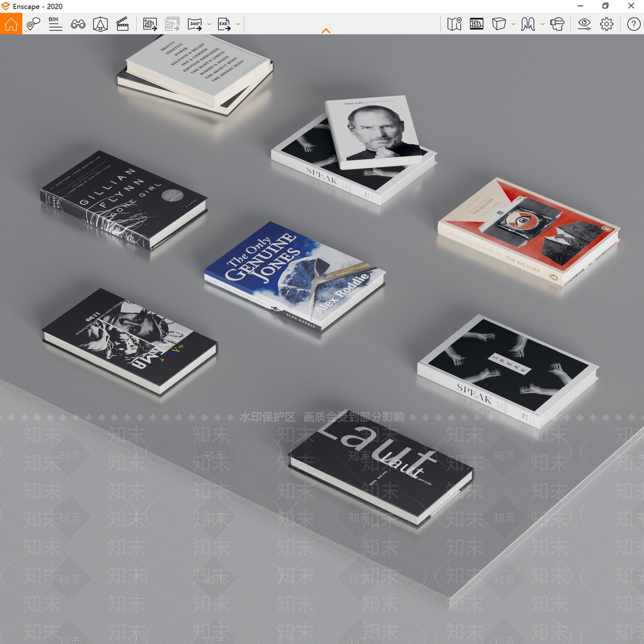Open the 360° panorama dropdown arrow

click(209, 24)
